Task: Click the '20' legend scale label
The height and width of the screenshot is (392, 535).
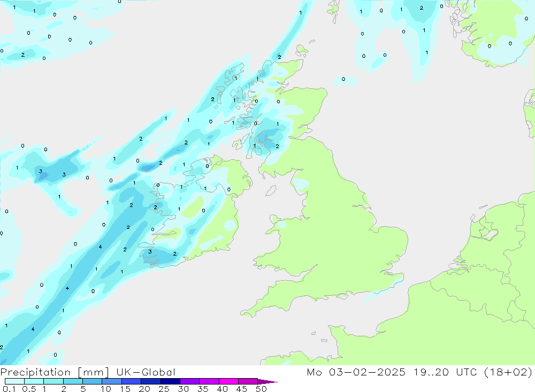Action: click(x=144, y=389)
